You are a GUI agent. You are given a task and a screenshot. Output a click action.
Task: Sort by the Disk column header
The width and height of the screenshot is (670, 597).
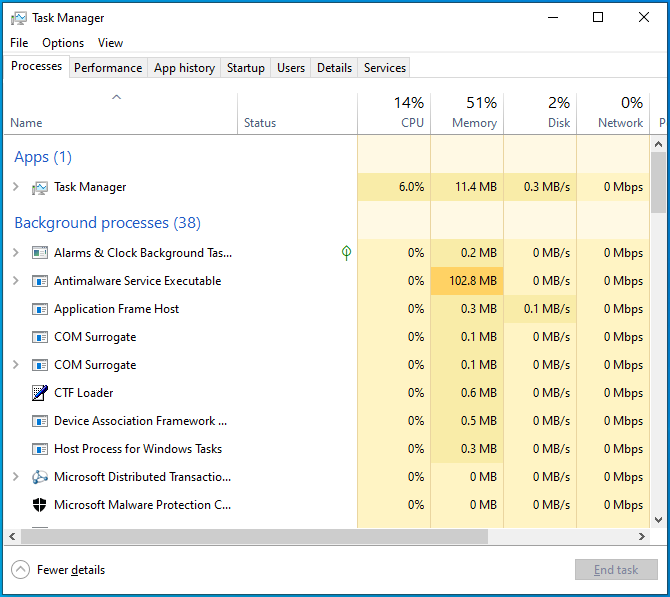coord(540,114)
